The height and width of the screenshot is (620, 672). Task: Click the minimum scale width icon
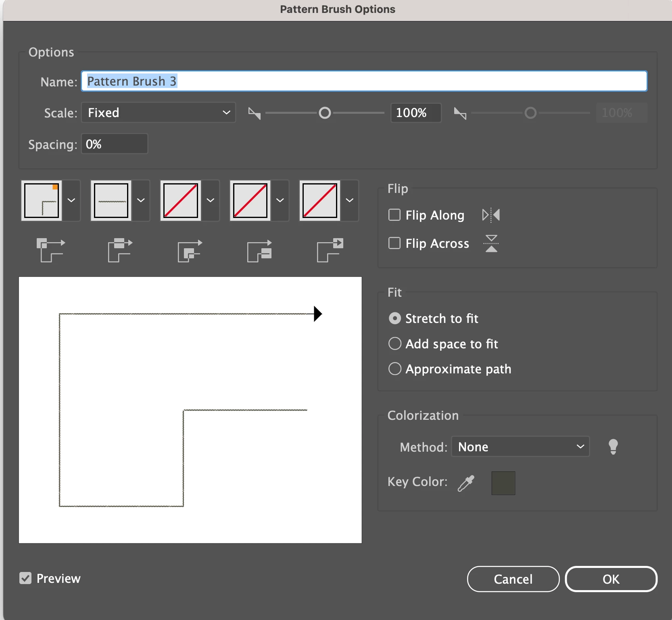pos(254,113)
